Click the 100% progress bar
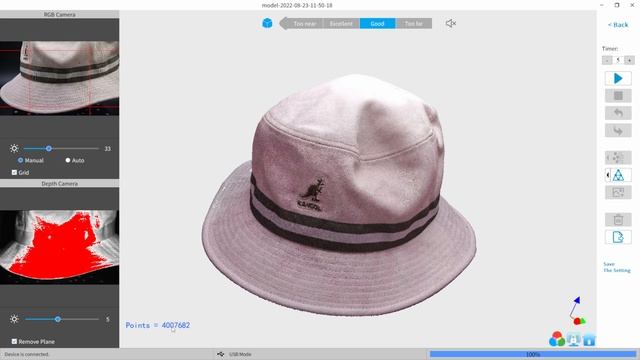640x360 pixels. click(x=533, y=354)
